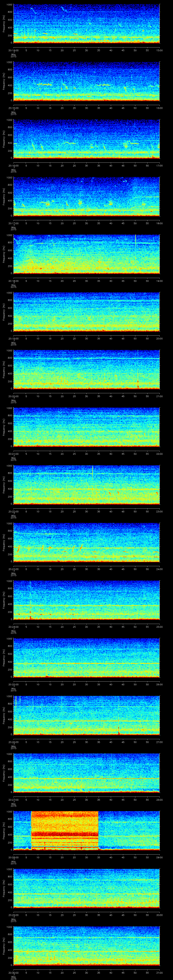Click the '15:00' end time label
The height and width of the screenshot is (980, 173).
[160, 50]
